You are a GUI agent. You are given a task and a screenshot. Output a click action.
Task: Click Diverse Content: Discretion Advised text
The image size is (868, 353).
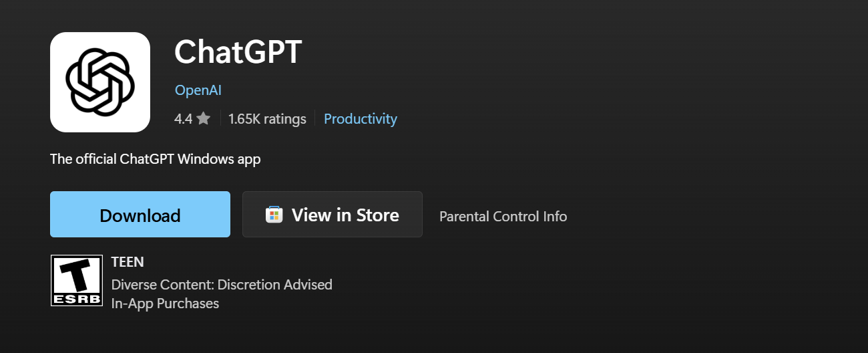pos(222,285)
